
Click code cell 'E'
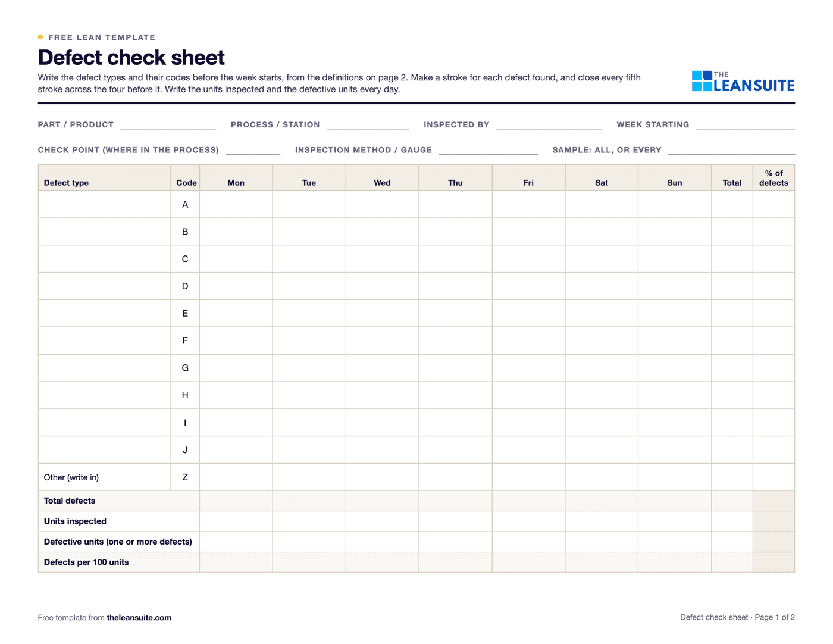[x=185, y=314]
